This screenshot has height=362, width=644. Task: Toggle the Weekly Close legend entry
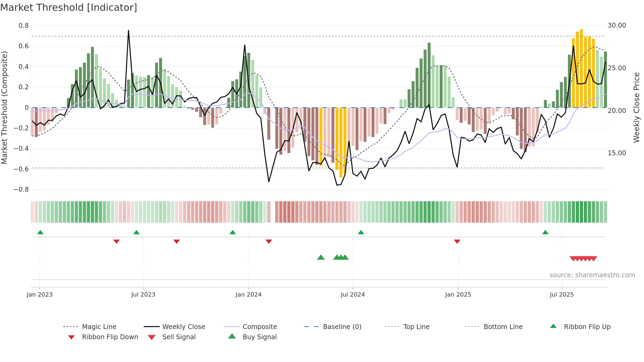[174, 327]
